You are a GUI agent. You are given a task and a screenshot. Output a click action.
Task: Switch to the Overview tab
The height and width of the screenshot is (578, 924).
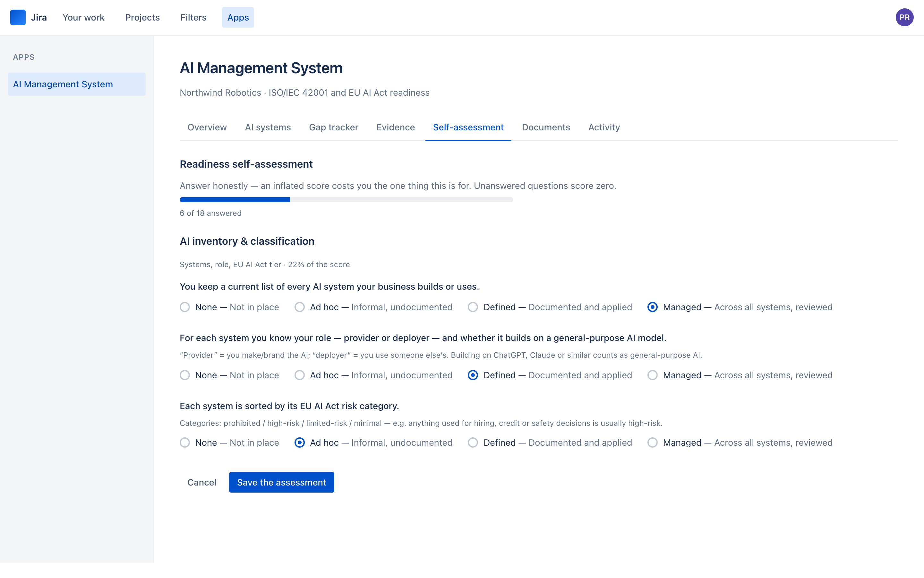point(207,127)
